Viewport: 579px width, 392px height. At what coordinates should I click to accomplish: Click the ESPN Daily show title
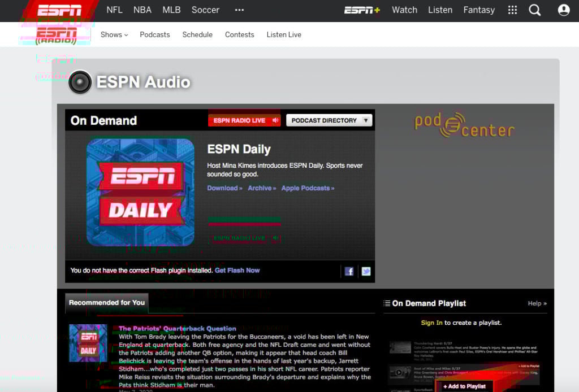239,149
